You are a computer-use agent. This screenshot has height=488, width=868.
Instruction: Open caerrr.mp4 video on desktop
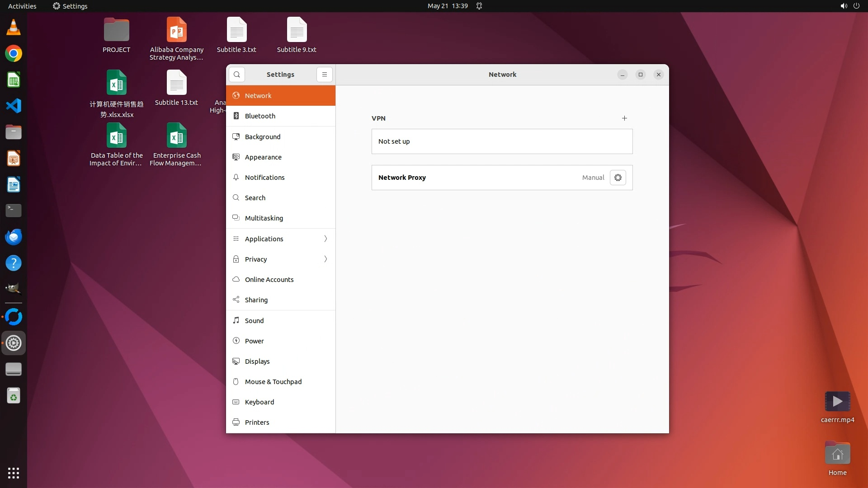[x=837, y=402]
